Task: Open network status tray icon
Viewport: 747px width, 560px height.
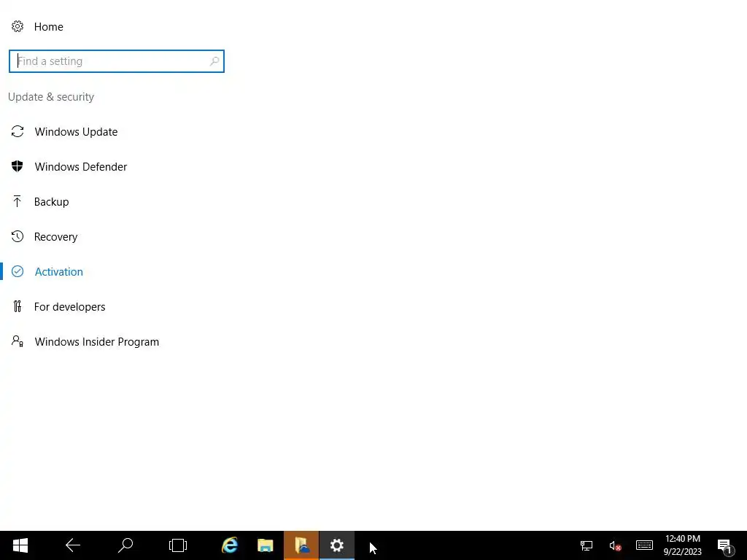Action: pos(587,545)
